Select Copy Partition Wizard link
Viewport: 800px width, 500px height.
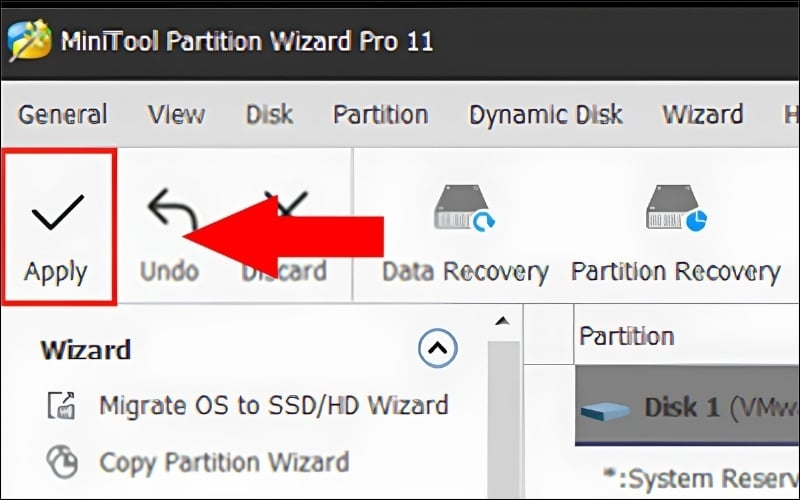tap(224, 462)
